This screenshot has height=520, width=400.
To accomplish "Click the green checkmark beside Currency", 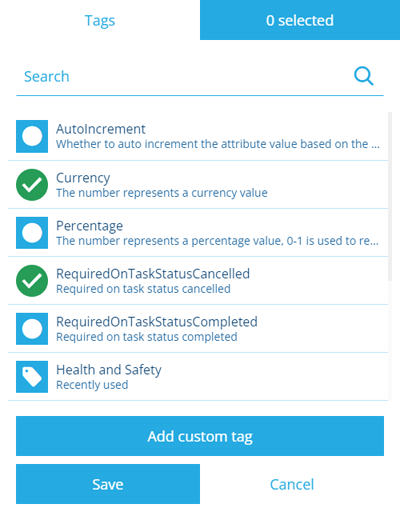I will click(32, 185).
